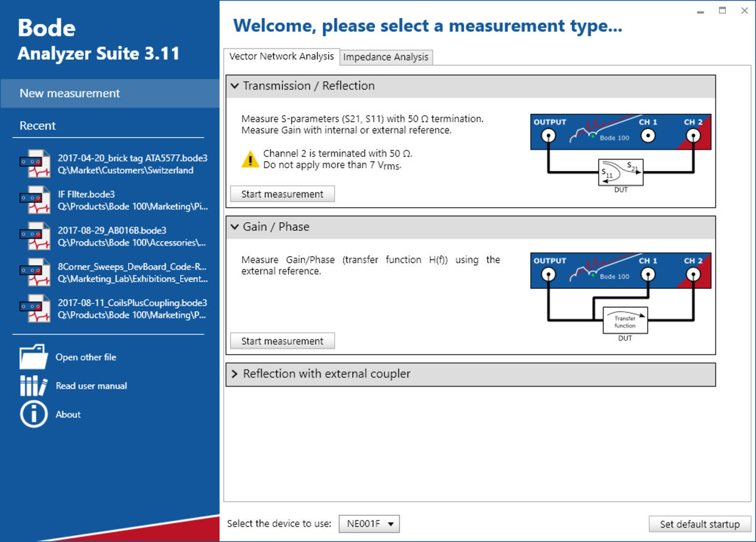Click the Read user manual books icon
This screenshot has width=756, height=542.
tap(35, 385)
